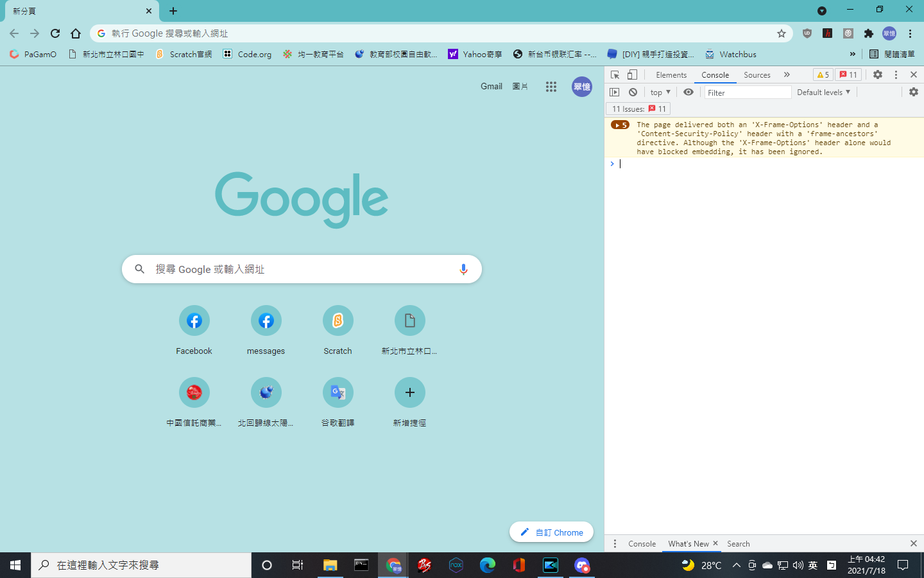The image size is (924, 578).
Task: Open the Extensions puzzle icon
Action: 869,33
